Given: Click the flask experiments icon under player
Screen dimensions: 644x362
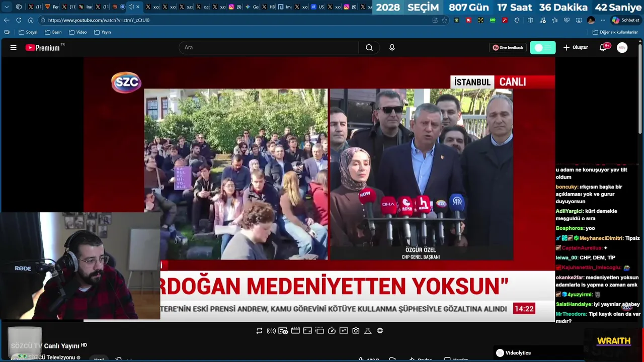Looking at the screenshot, I should click(368, 331).
